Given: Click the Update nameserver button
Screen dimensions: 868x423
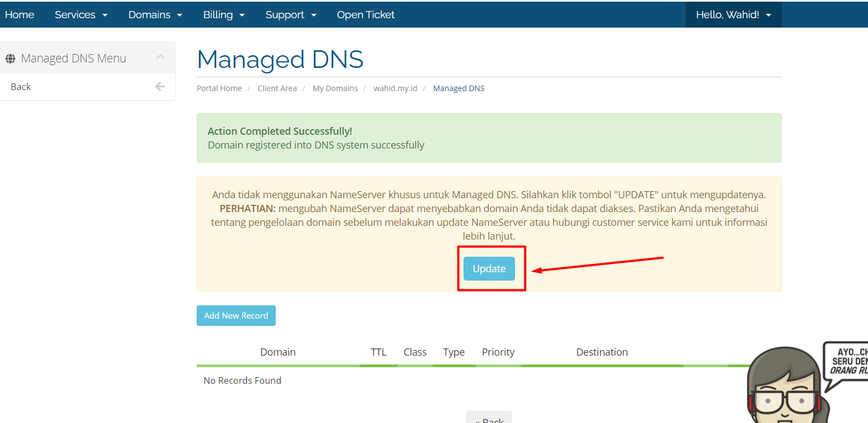Looking at the screenshot, I should (489, 269).
